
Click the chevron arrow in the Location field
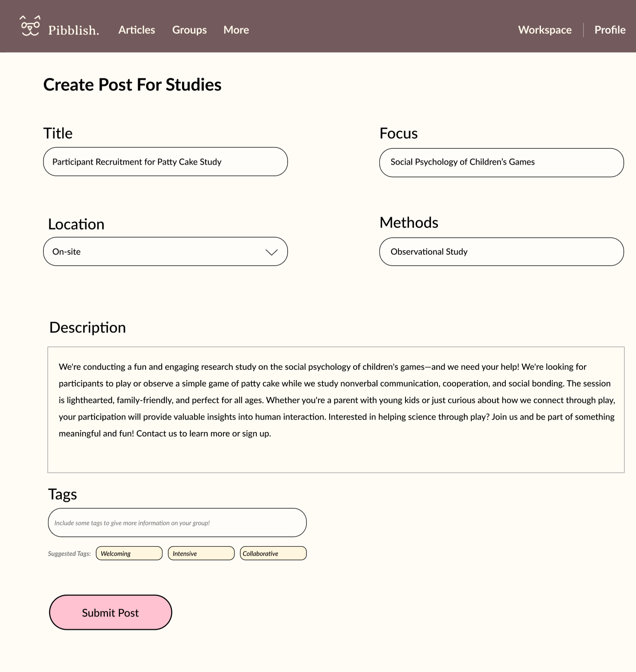(x=271, y=252)
